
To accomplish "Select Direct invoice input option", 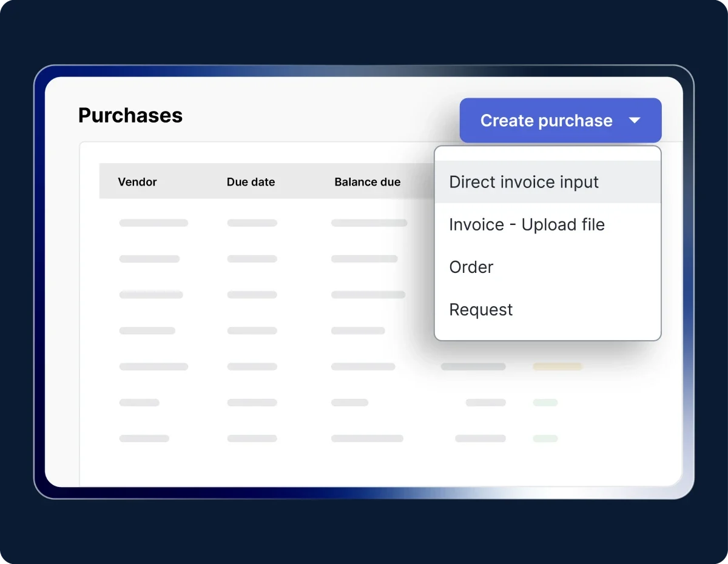I will 524,183.
